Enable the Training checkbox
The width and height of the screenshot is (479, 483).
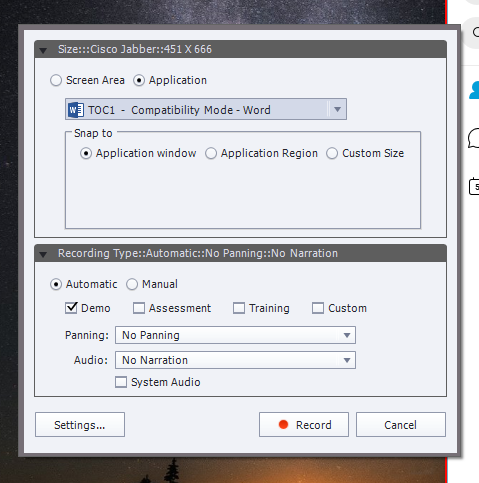pyautogui.click(x=239, y=308)
